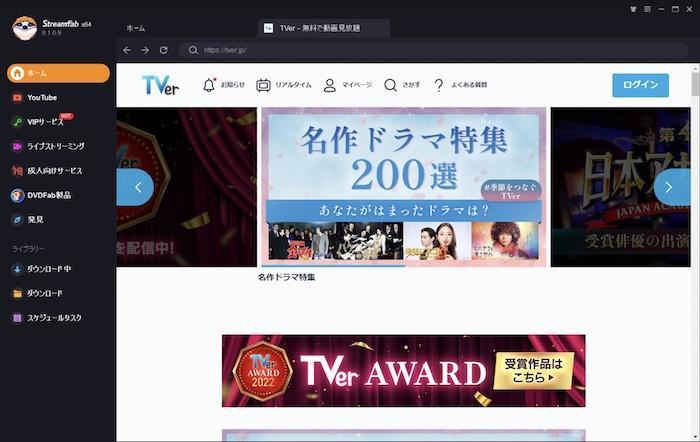Click the HOT badge on VIPサービス
The width and height of the screenshot is (700, 442).
coord(67,116)
